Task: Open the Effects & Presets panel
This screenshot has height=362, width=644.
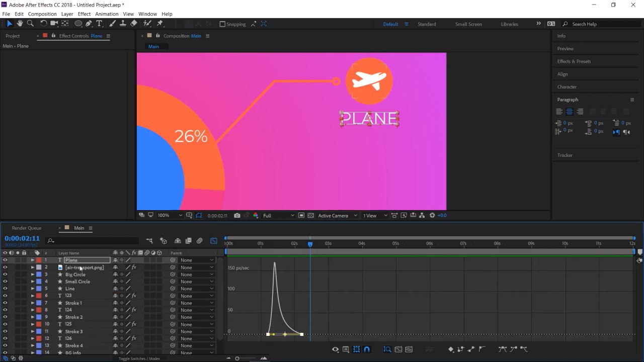Action: tap(574, 61)
